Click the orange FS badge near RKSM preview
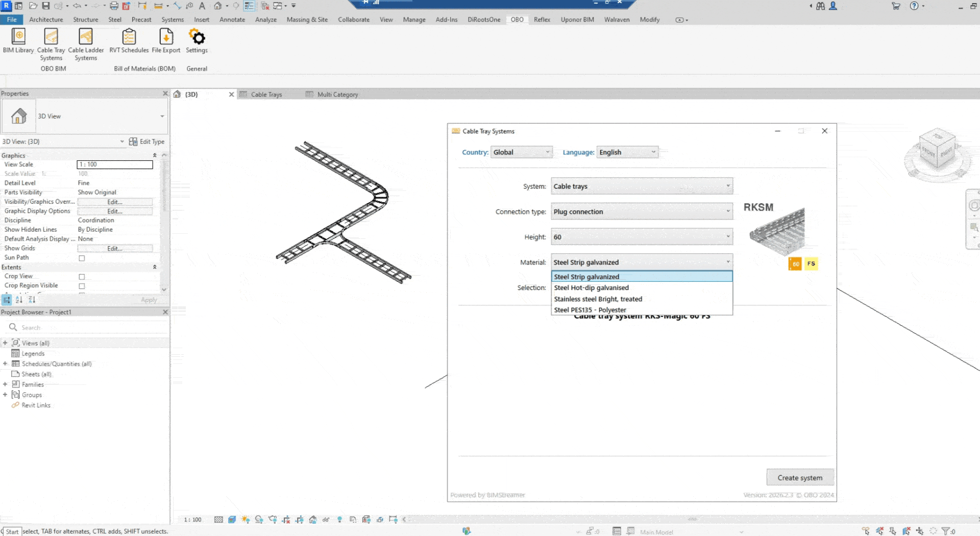The image size is (980, 536). 811,263
